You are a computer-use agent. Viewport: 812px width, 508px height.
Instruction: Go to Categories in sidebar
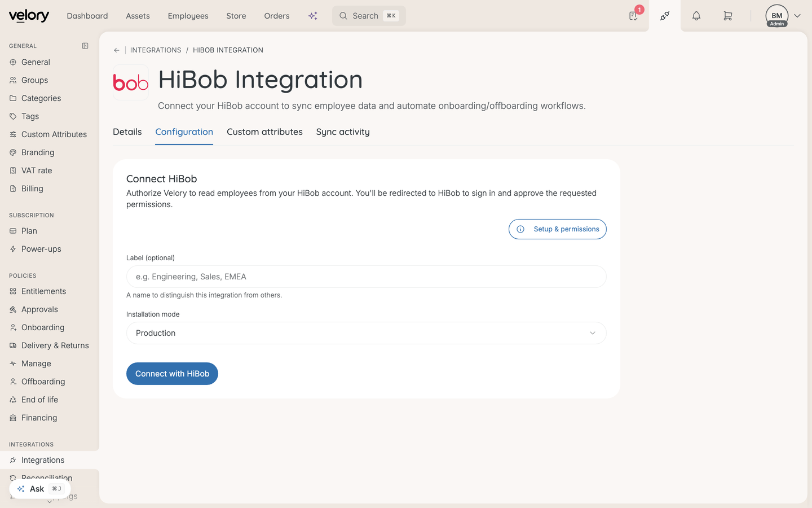(41, 98)
